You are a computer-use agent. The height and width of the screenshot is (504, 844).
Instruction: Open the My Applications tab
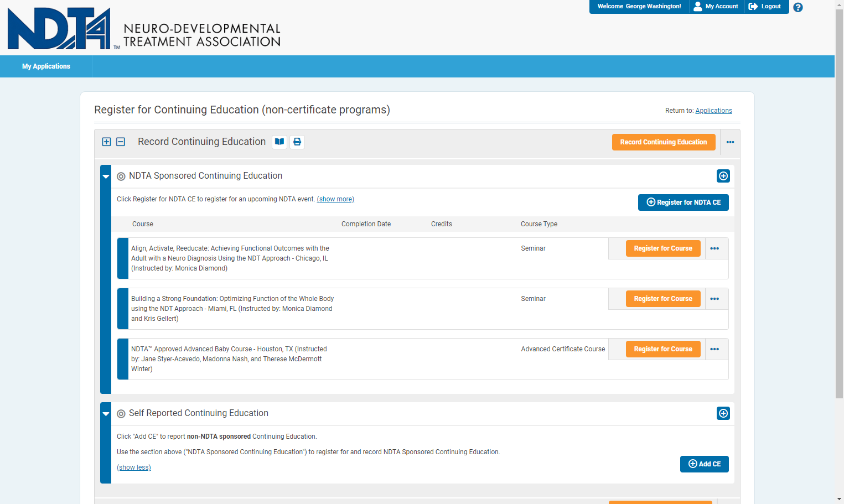tap(46, 66)
